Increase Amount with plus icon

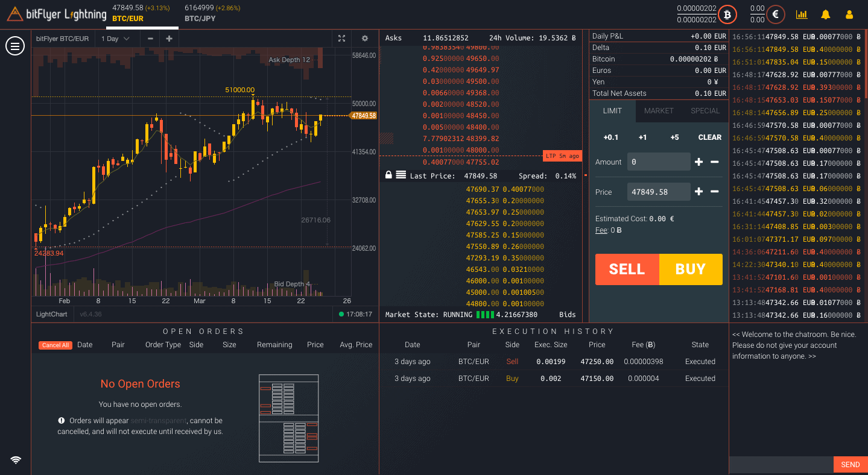click(x=699, y=162)
